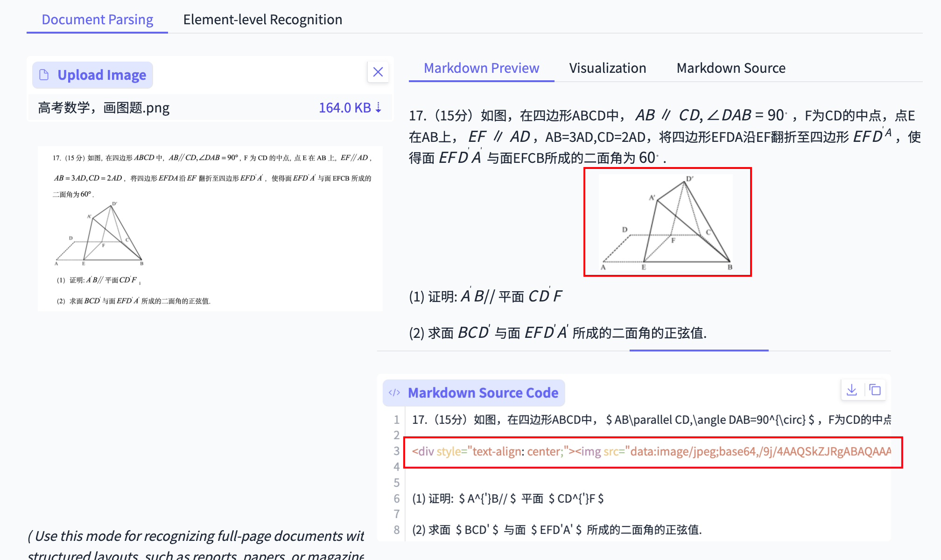941x560 pixels.
Task: Select the Document Parsing tab
Action: tap(97, 19)
